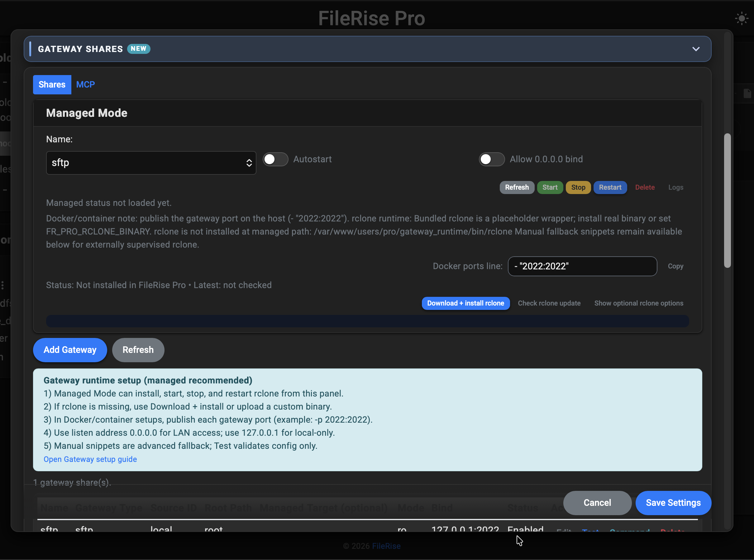Image resolution: width=754 pixels, height=560 pixels.
Task: Click the document icon on the right edge
Action: coord(747,93)
